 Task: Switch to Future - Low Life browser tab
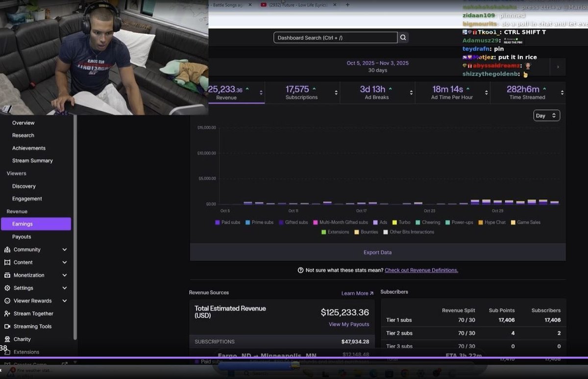[298, 5]
